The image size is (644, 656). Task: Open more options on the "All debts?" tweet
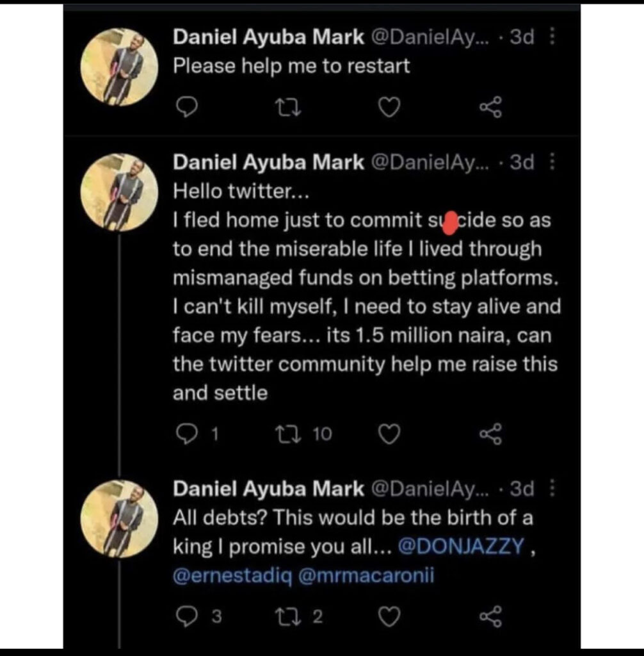pos(553,489)
